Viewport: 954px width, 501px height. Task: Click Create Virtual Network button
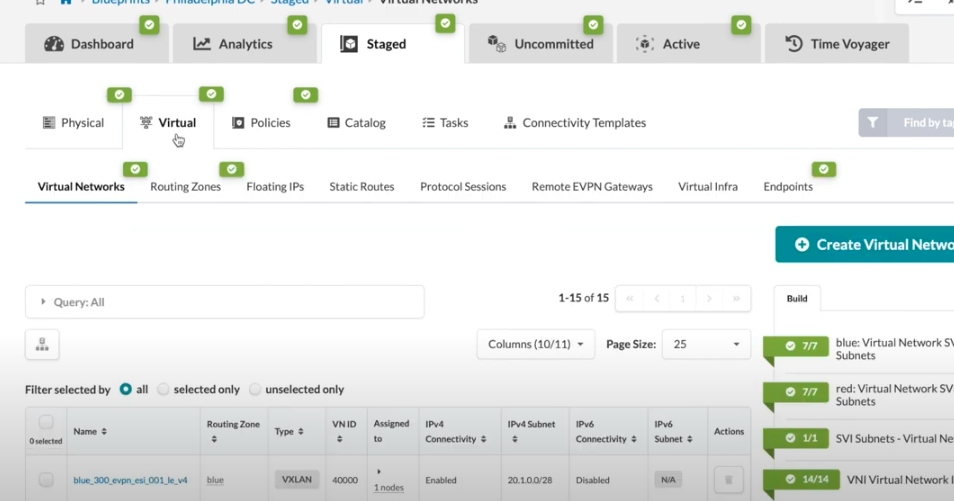click(865, 245)
